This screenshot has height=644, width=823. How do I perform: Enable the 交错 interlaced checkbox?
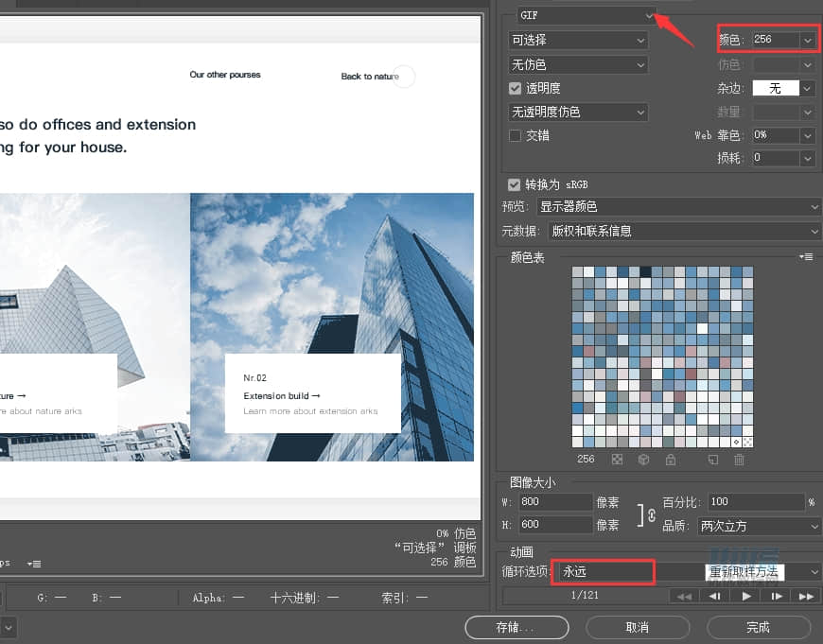(x=517, y=135)
